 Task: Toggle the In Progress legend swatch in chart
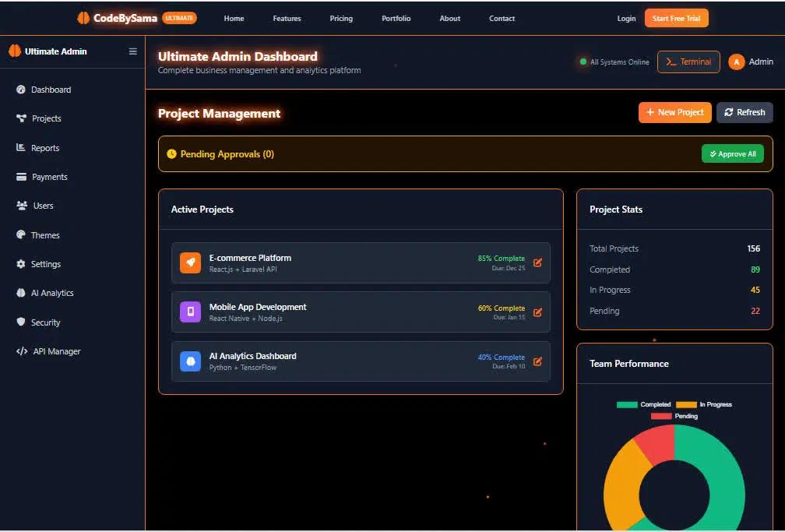tap(686, 404)
